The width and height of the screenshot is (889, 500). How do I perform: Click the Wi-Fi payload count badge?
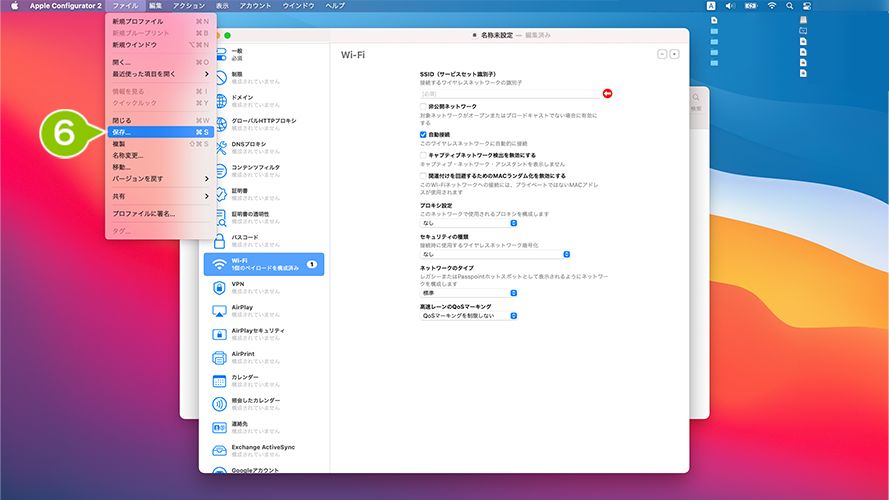pyautogui.click(x=311, y=264)
